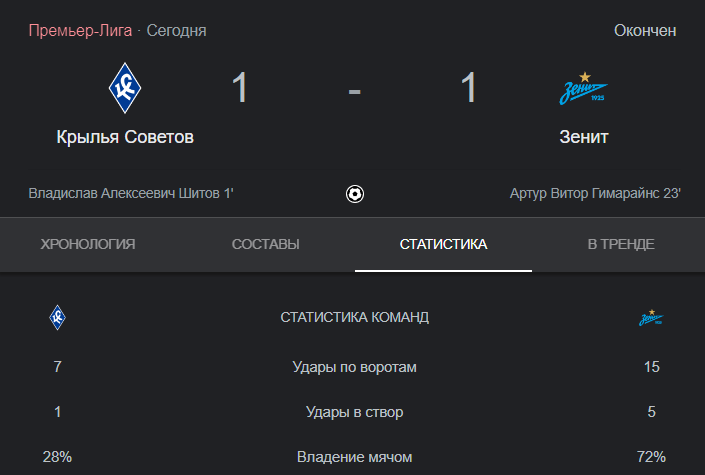
Task: Switch to the Хронология tab
Action: (x=88, y=244)
